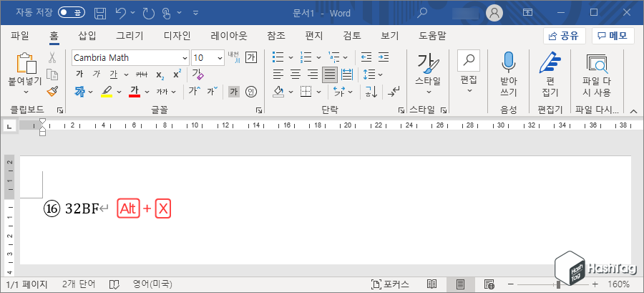Click the Copy icon in the clipboard group

(52, 75)
